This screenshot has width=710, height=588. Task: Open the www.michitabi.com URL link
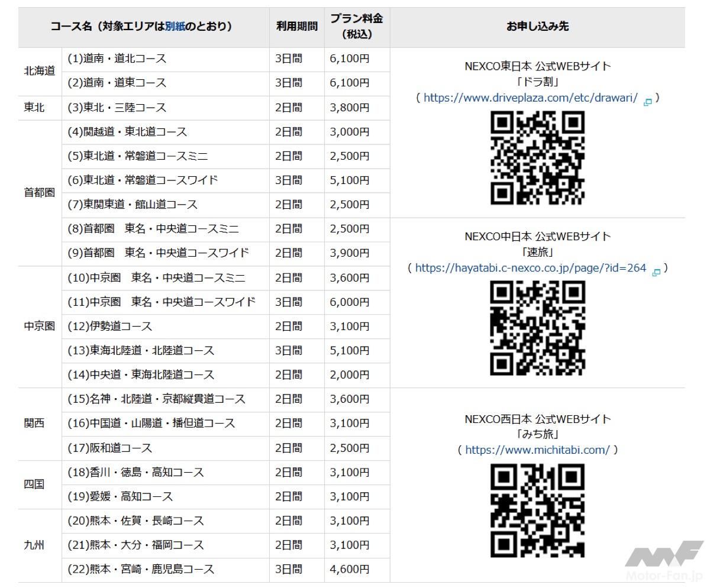tap(537, 450)
